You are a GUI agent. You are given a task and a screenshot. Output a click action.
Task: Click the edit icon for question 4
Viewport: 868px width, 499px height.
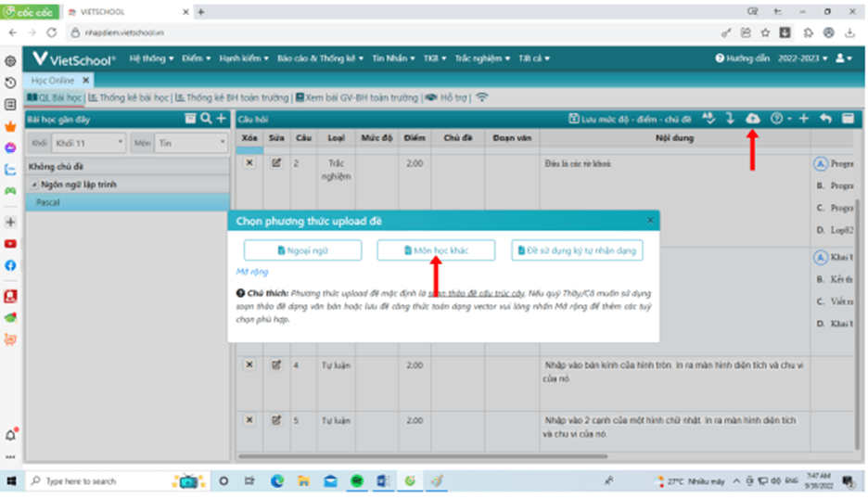pos(275,365)
